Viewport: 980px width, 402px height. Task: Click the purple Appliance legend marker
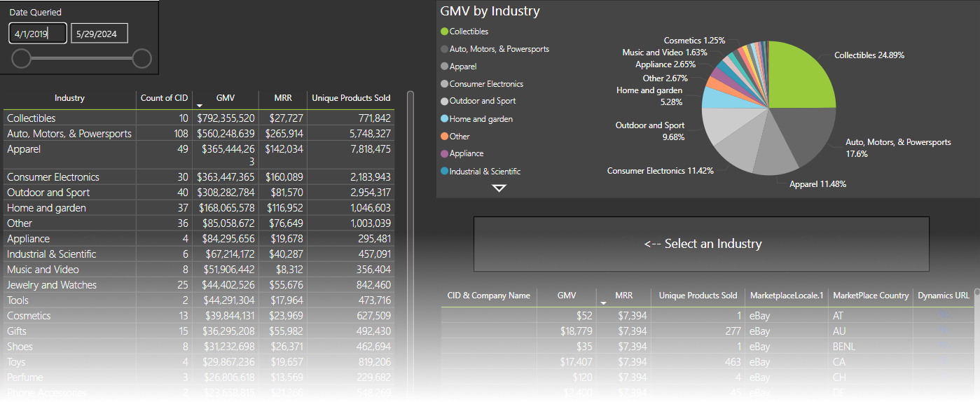444,153
